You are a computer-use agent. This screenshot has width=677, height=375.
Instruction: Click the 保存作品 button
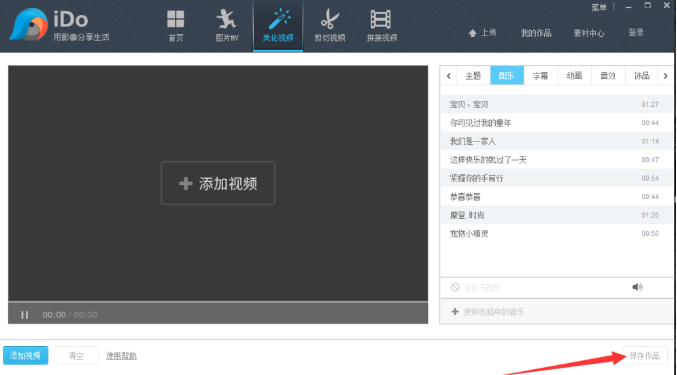pyautogui.click(x=645, y=356)
